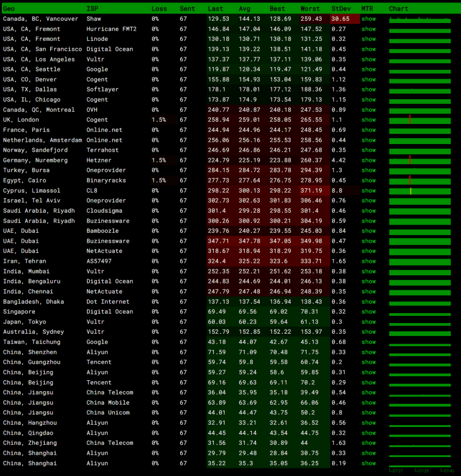Open MTR show for San Francisco Digital Ocean
The height and width of the screenshot is (476, 461).
[368, 49]
